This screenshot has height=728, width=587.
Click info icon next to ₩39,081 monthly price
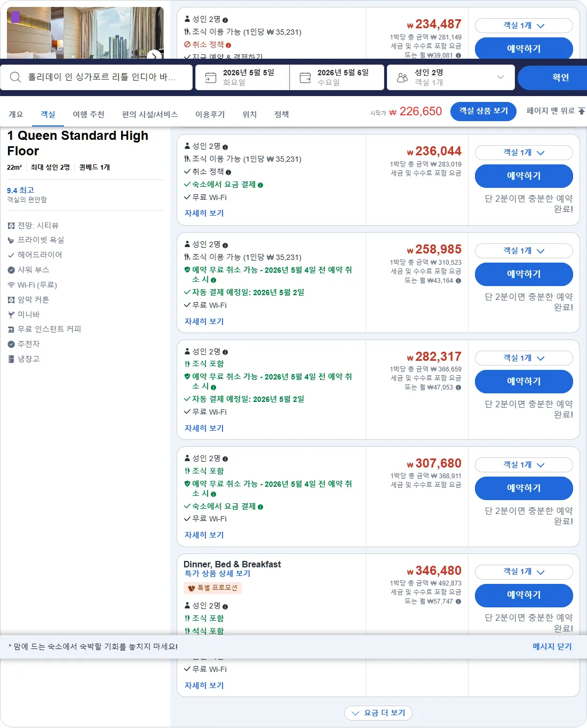point(458,56)
